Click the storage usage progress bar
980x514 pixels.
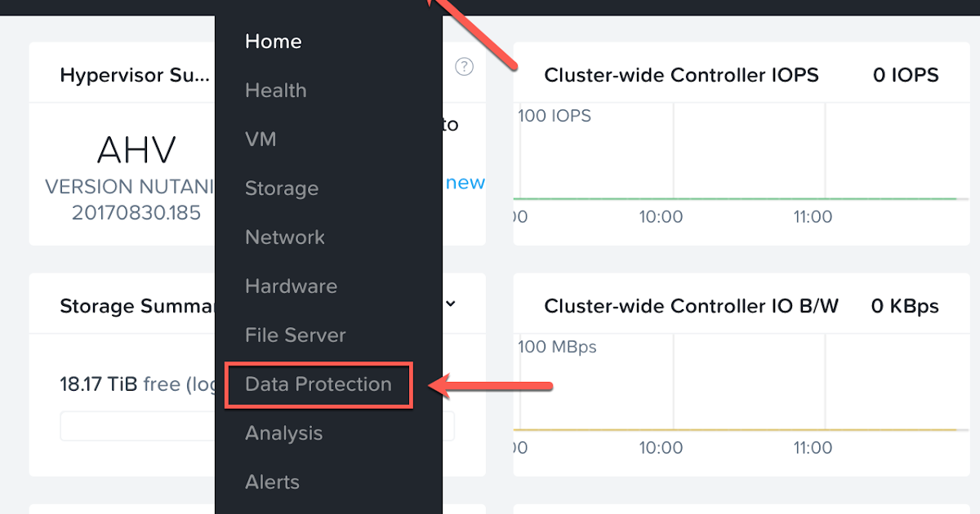pos(139,425)
